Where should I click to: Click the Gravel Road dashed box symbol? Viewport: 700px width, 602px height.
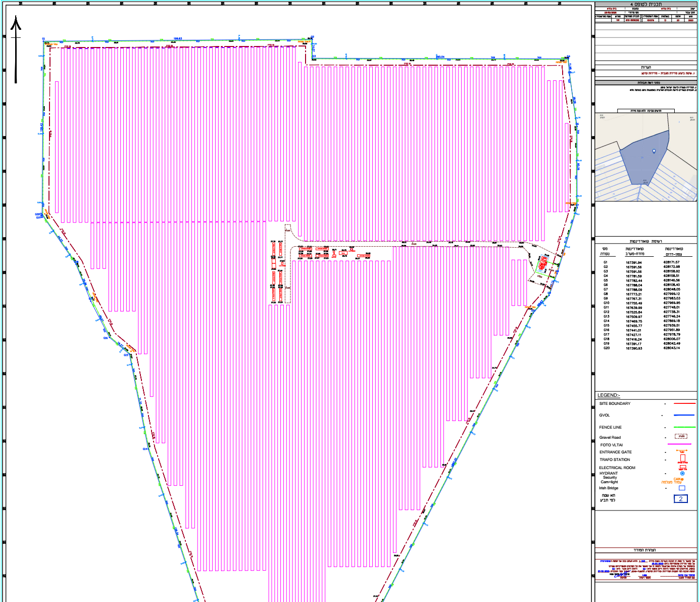tap(682, 436)
